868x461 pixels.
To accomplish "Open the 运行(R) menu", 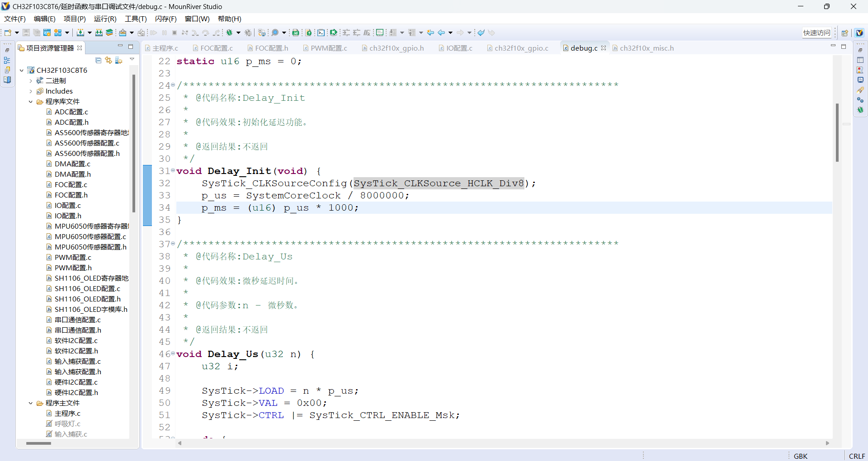I will 105,19.
